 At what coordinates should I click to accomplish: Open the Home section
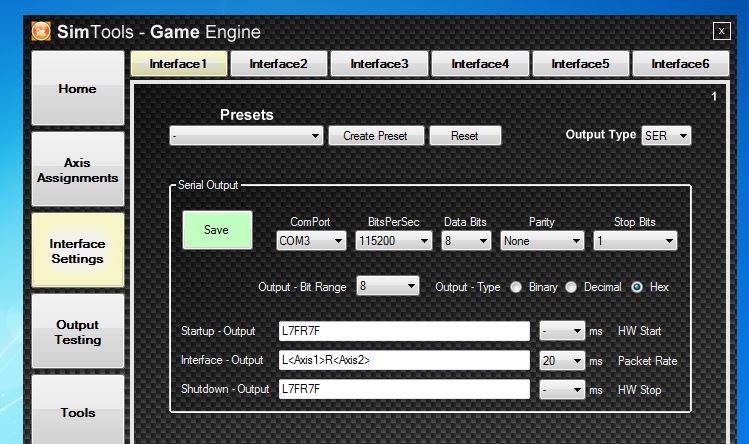click(x=78, y=88)
